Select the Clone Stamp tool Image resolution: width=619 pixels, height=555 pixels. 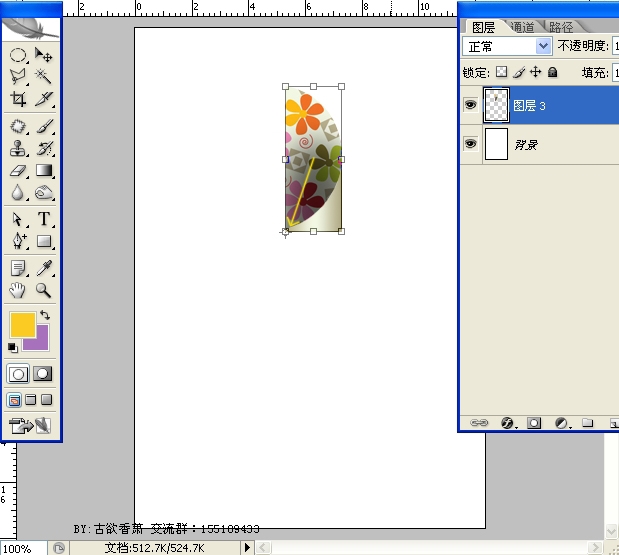(18, 149)
